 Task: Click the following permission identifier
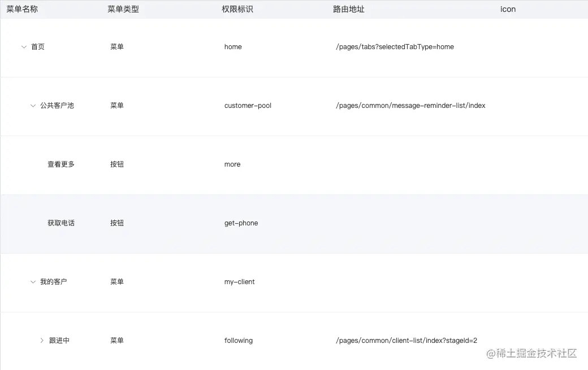click(239, 341)
